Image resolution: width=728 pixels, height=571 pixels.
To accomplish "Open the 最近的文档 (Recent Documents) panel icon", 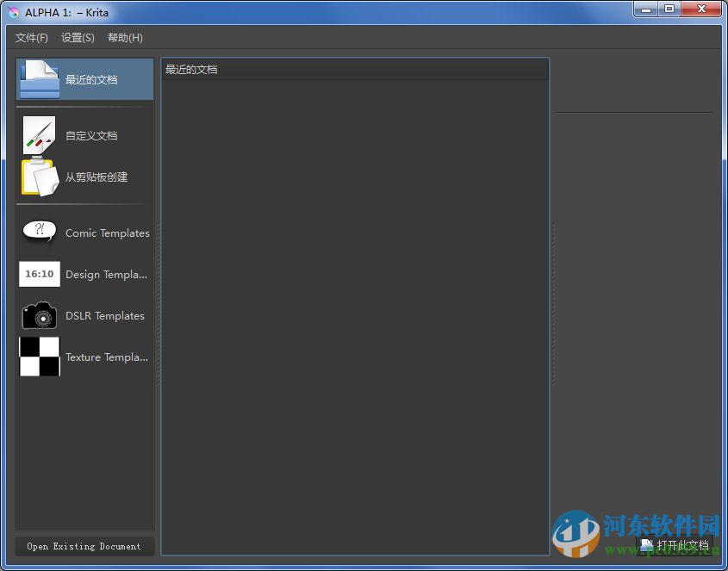I will tap(38, 78).
